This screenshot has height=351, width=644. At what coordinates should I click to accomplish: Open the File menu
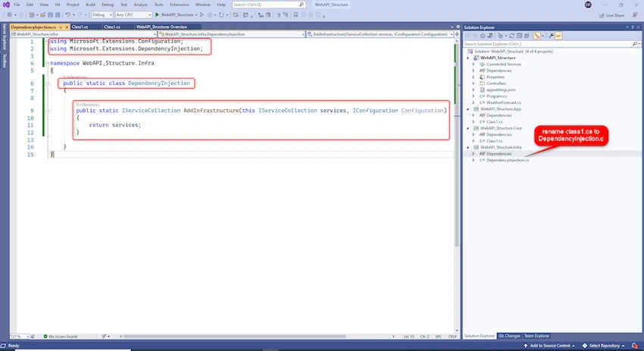click(17, 5)
